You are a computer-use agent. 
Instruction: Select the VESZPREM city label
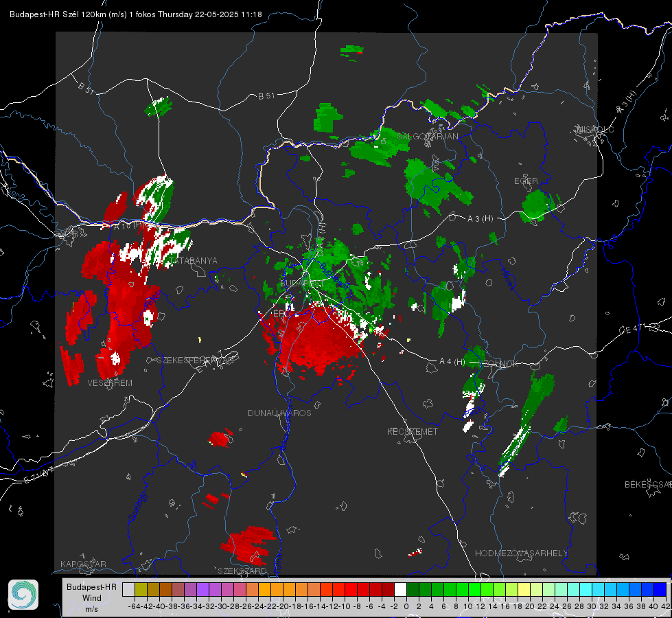(x=110, y=383)
